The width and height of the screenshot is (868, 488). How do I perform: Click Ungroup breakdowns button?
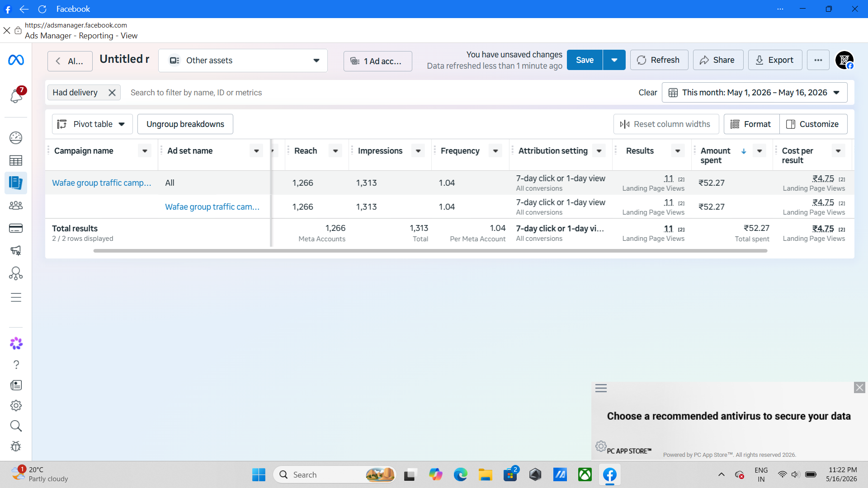[x=185, y=124]
